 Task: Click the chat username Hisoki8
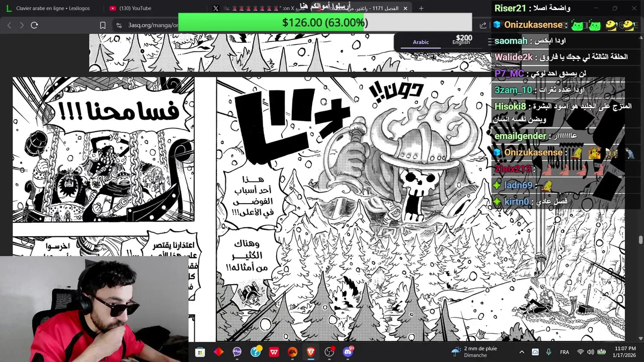(510, 106)
